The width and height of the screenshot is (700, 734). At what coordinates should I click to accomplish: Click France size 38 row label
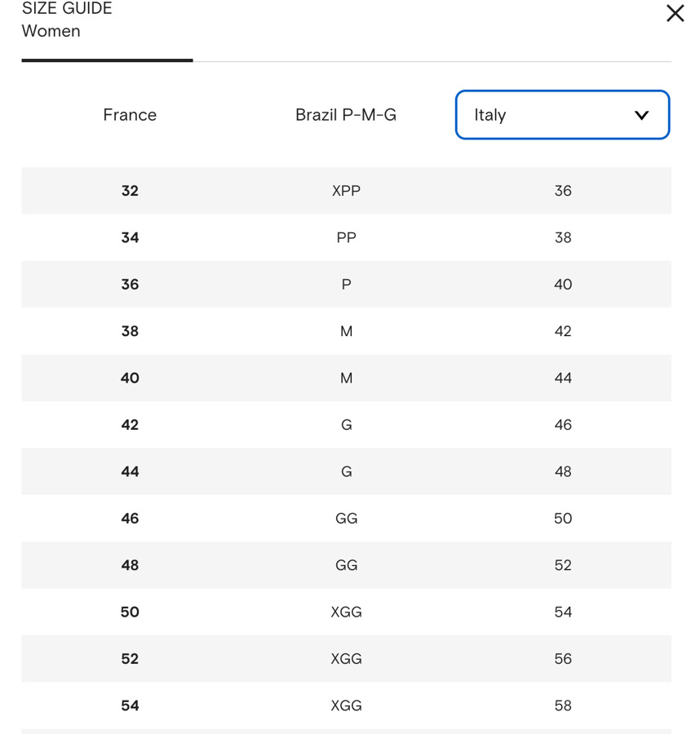click(130, 331)
